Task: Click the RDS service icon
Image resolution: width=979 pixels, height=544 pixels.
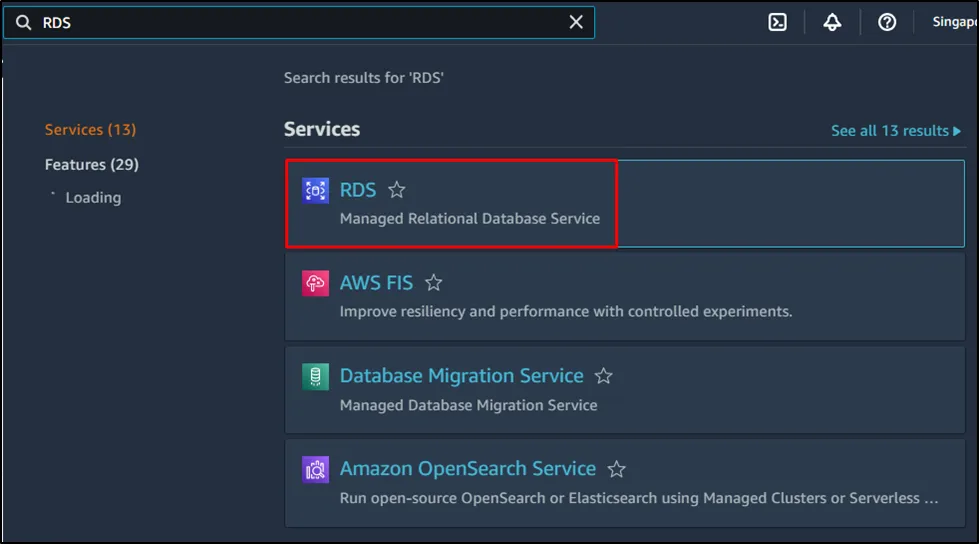Action: click(315, 190)
